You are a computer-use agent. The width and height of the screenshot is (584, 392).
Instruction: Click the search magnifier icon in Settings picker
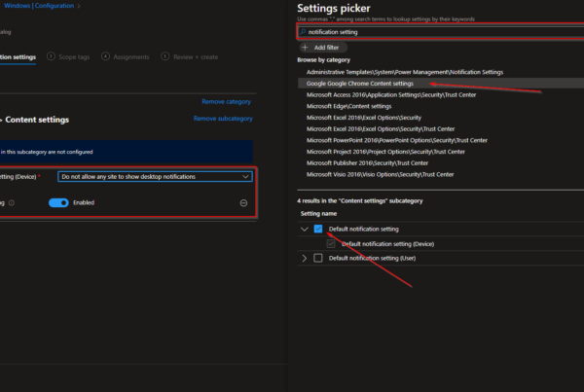coord(304,32)
